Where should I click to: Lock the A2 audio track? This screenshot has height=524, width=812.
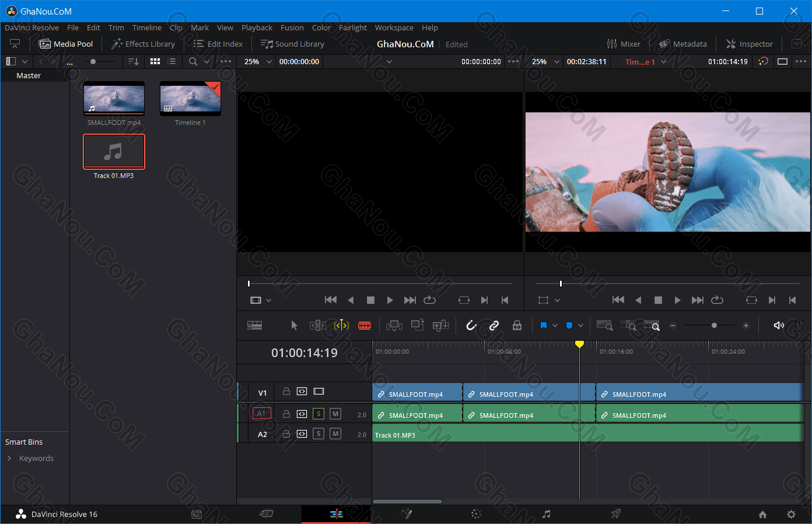pos(286,434)
